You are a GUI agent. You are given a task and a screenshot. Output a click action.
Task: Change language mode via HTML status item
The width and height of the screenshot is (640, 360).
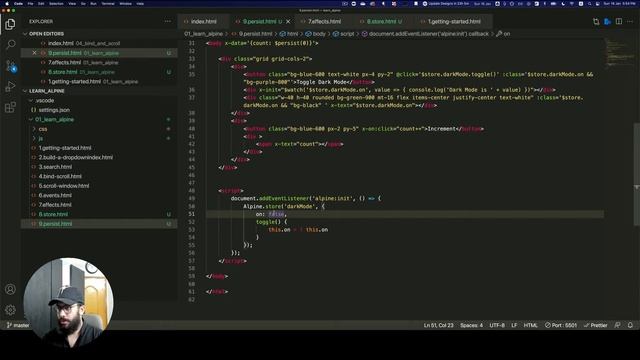pyautogui.click(x=530, y=325)
